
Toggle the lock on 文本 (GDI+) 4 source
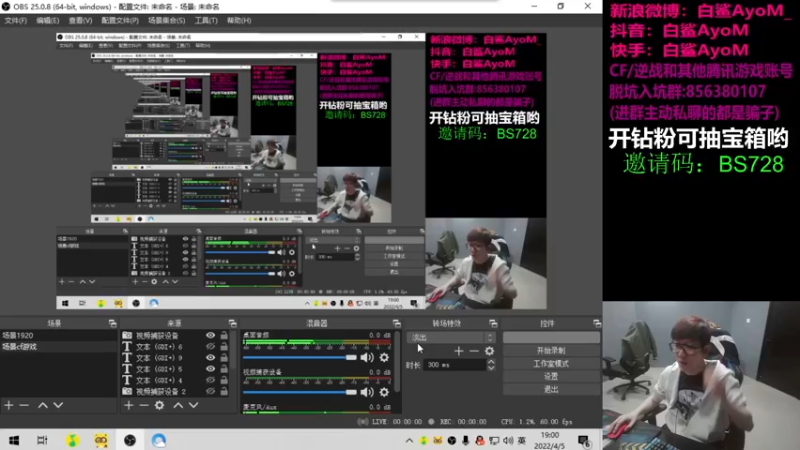pyautogui.click(x=224, y=380)
